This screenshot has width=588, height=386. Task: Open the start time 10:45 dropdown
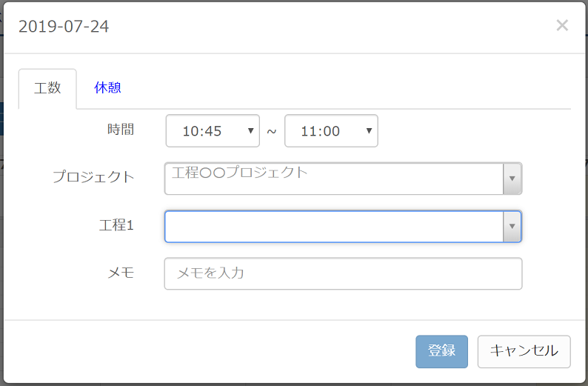[212, 131]
